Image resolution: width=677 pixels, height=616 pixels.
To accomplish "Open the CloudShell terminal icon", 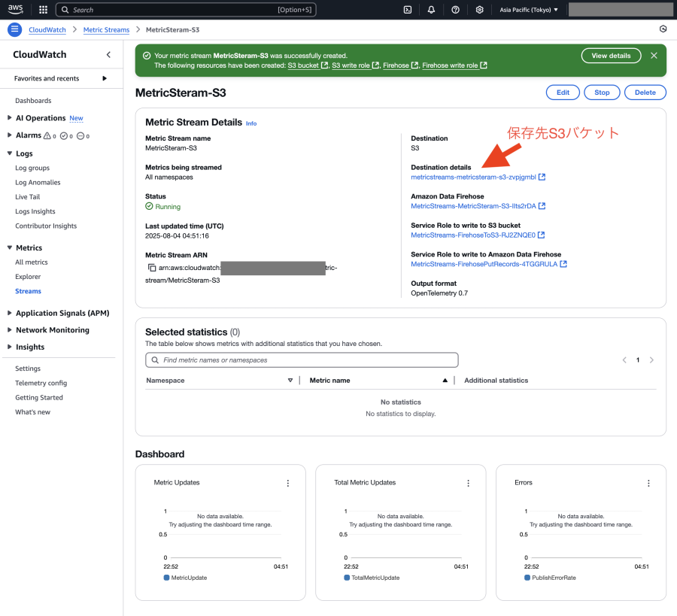I will (408, 10).
